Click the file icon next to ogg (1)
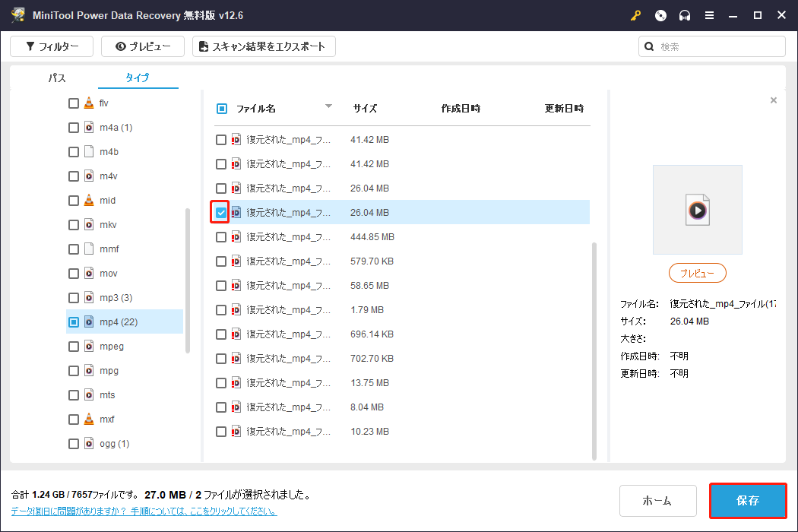This screenshot has height=532, width=798. coord(89,443)
